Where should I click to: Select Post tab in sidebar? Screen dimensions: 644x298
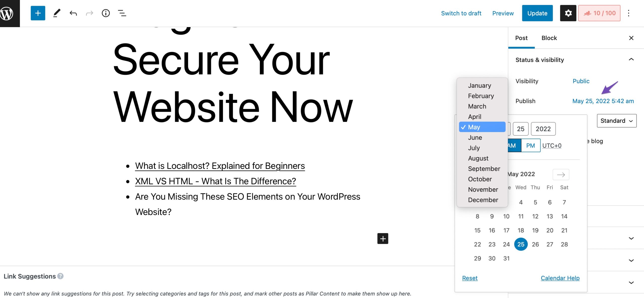521,38
